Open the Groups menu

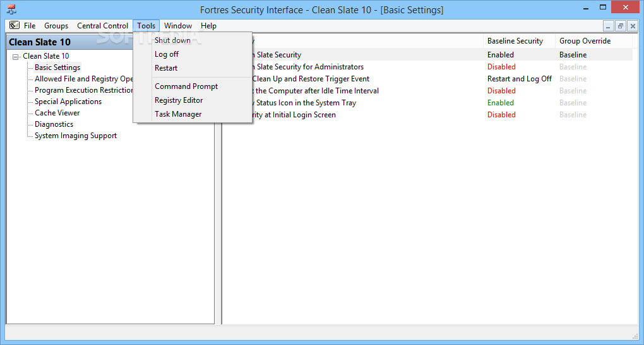point(56,26)
